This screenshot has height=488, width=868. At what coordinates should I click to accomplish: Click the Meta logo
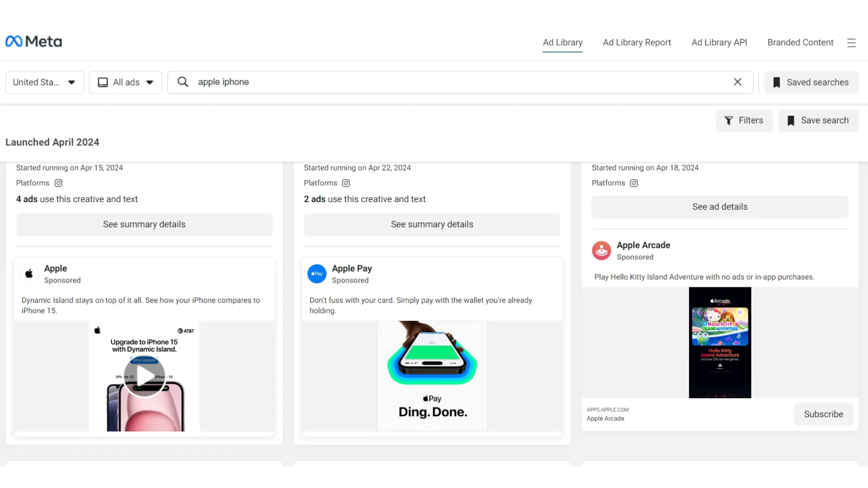coord(34,42)
